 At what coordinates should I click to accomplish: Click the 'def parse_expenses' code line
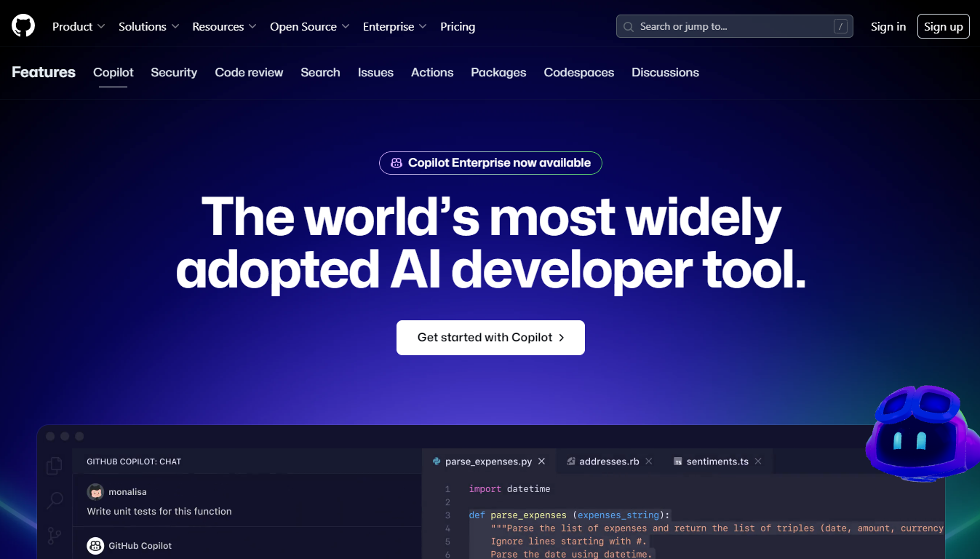pos(570,515)
